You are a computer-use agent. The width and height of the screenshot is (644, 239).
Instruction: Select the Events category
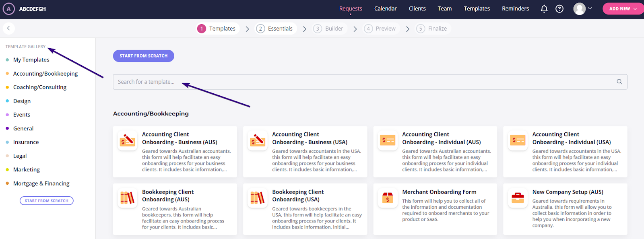point(22,115)
